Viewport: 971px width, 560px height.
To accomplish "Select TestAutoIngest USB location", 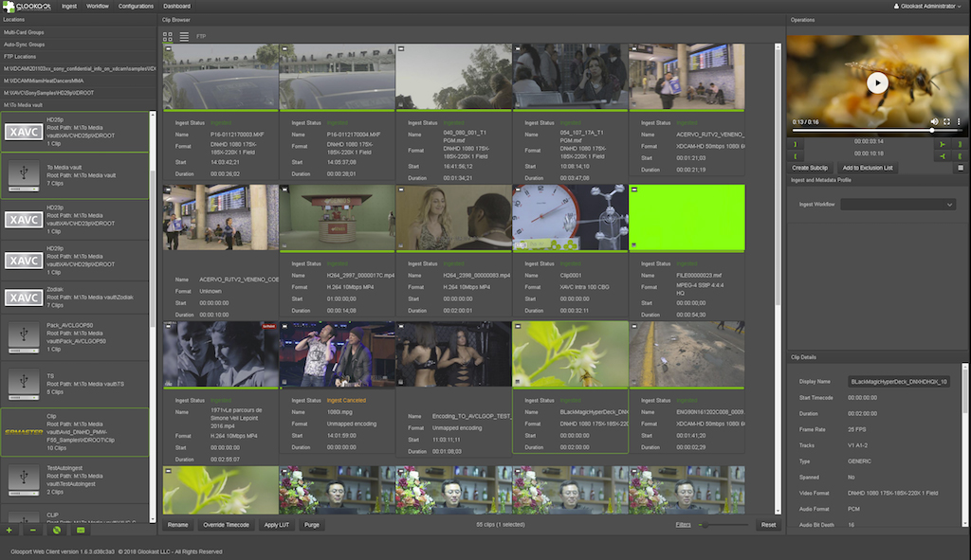I will (x=75, y=479).
